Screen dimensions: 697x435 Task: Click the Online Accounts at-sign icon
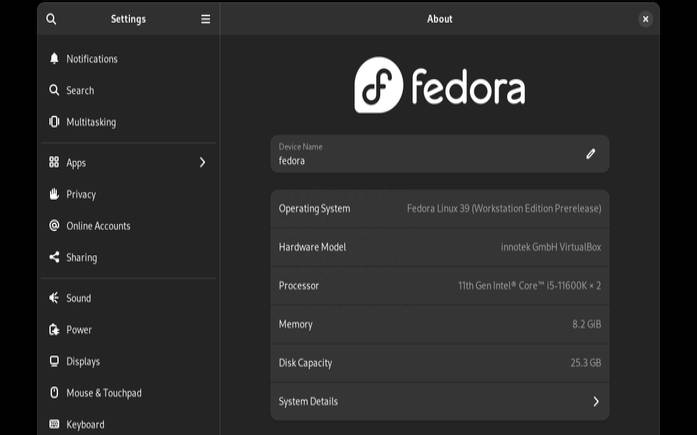tap(54, 226)
